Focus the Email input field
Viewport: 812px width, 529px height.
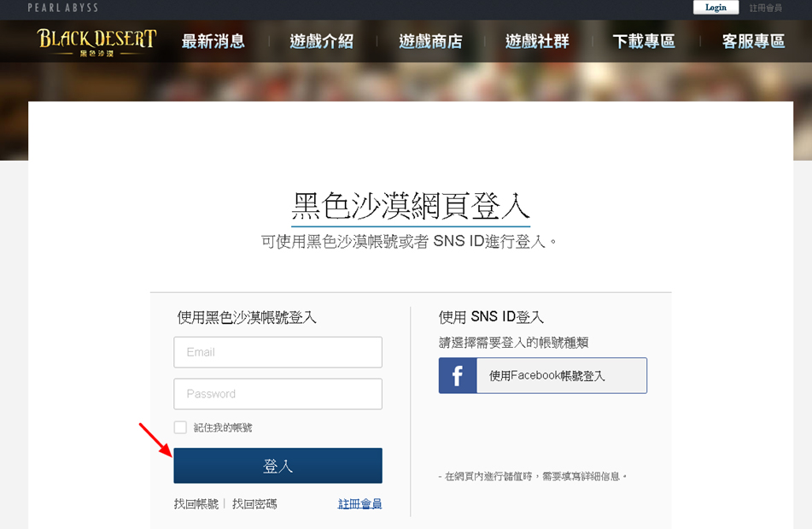pyautogui.click(x=277, y=352)
